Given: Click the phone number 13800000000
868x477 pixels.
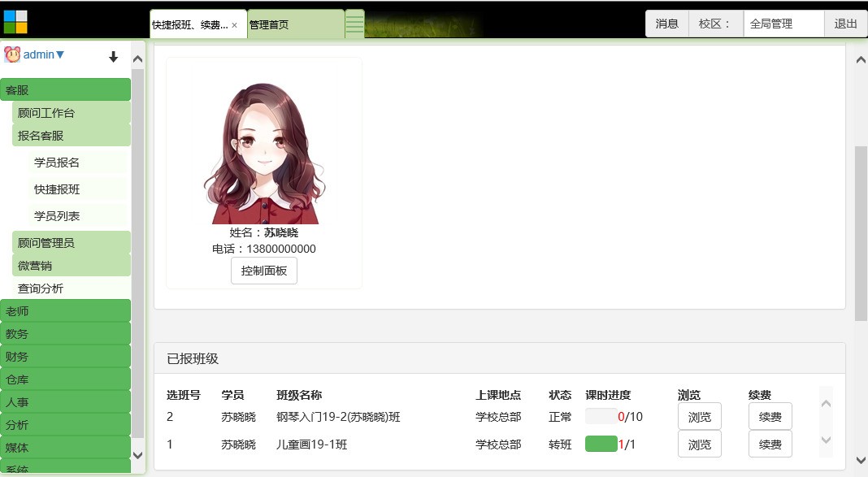Looking at the screenshot, I should (281, 249).
